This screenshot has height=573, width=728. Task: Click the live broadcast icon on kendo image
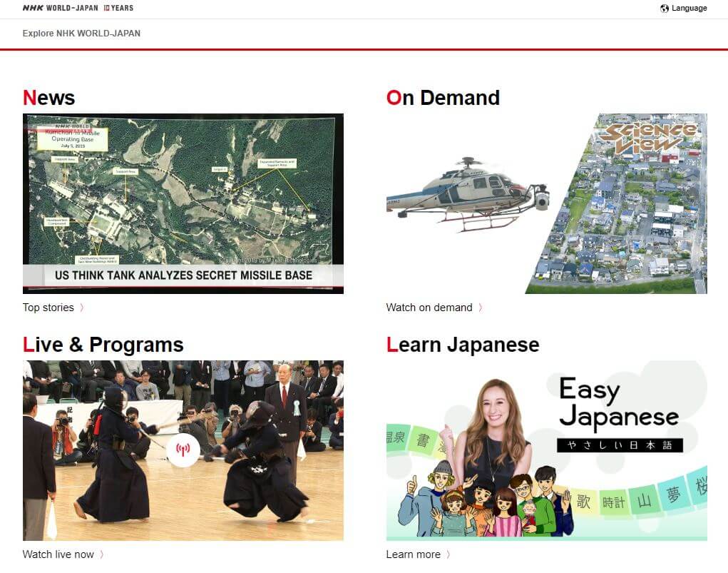(183, 450)
